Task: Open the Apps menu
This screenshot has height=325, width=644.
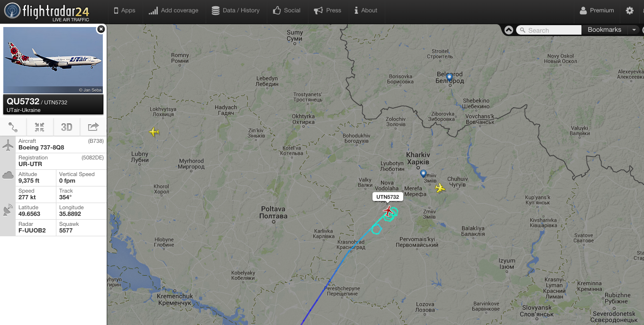Action: pyautogui.click(x=125, y=10)
